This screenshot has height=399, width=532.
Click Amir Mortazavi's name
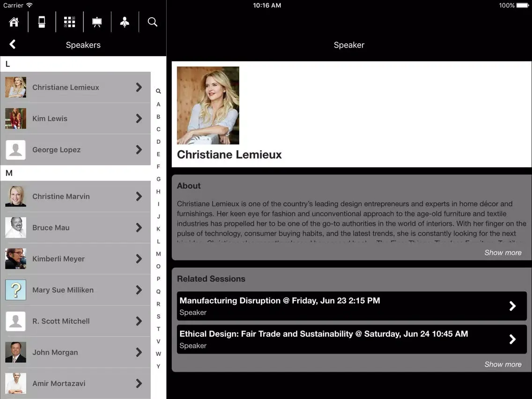59,384
